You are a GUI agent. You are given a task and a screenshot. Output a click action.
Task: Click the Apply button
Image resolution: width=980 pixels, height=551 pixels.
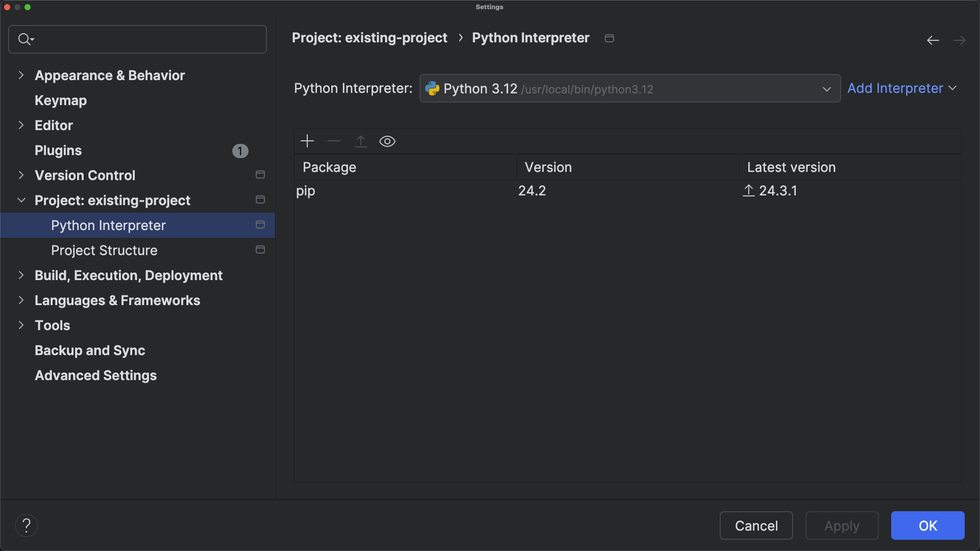tap(842, 525)
